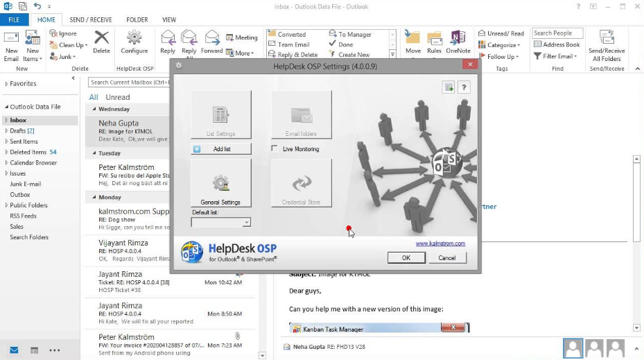
Task: Expand the Favorites folder group
Action: (6, 83)
